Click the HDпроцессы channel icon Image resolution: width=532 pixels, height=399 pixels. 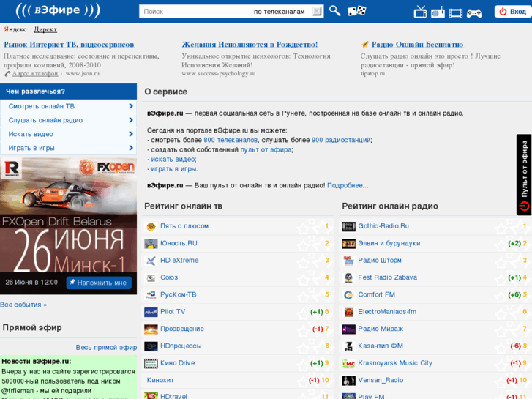point(151,346)
